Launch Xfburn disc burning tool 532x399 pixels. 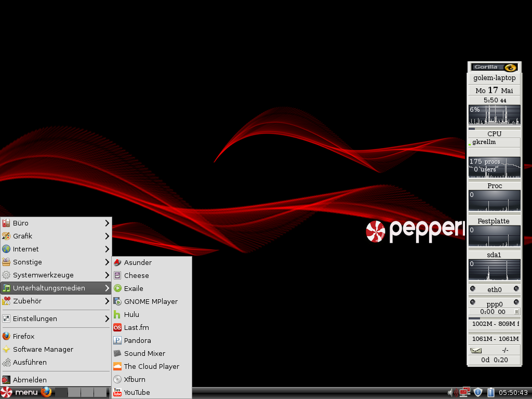[x=133, y=379]
